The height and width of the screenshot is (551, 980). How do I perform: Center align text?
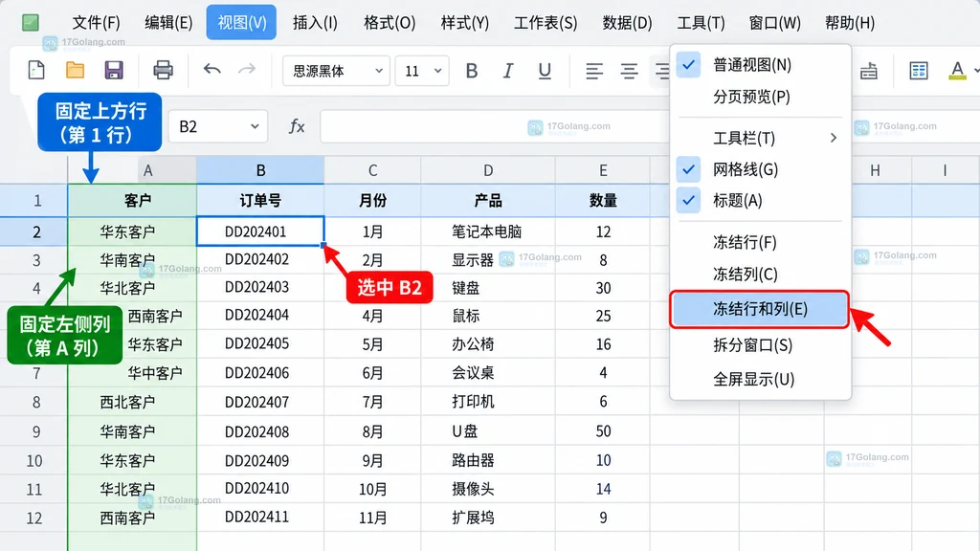click(x=629, y=71)
